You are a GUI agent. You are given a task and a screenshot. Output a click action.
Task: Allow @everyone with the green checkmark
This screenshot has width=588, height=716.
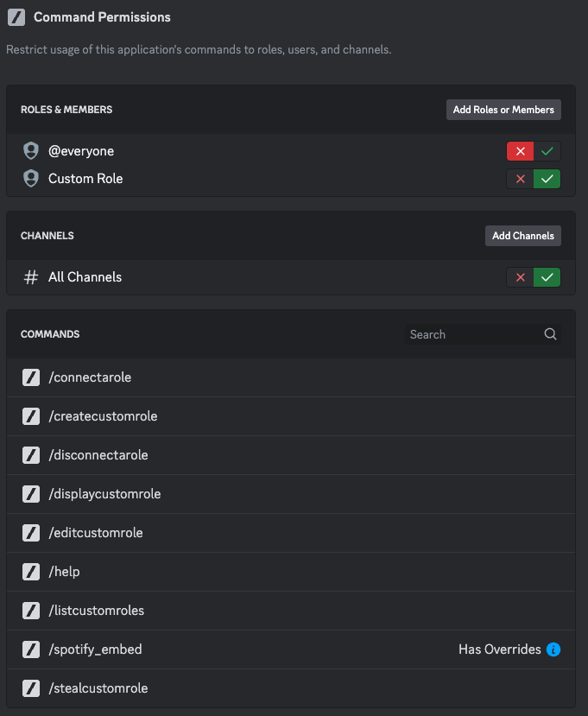547,151
